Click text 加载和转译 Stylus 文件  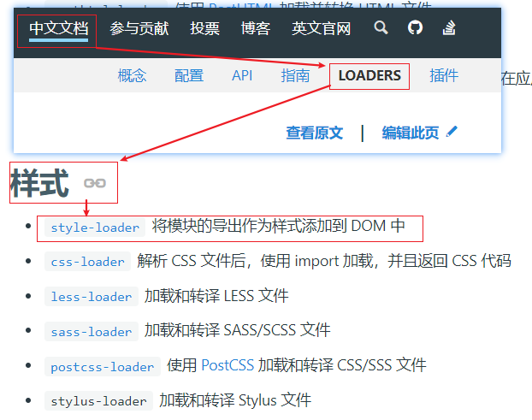[x=235, y=400]
